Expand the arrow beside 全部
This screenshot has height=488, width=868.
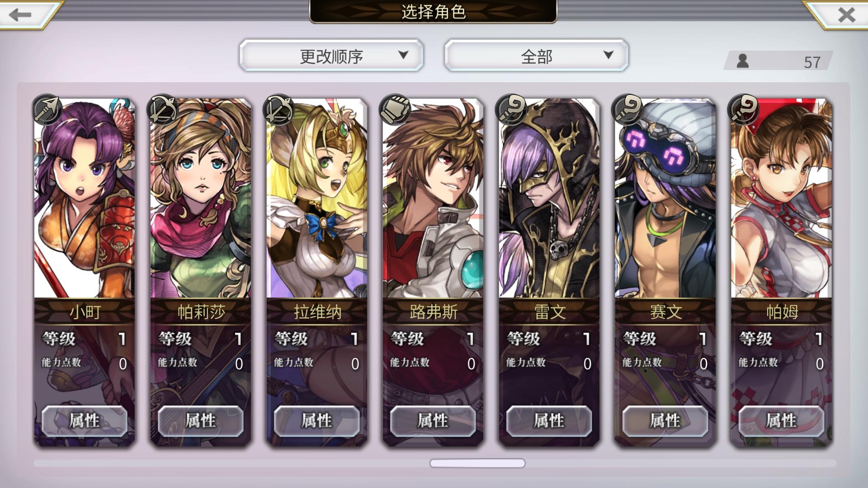(609, 55)
